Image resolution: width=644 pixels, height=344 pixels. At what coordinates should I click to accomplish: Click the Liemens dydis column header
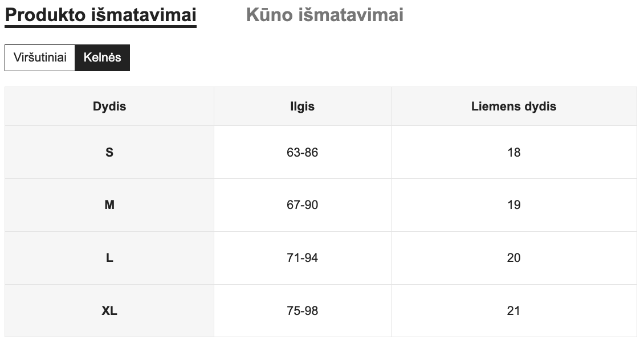click(514, 106)
